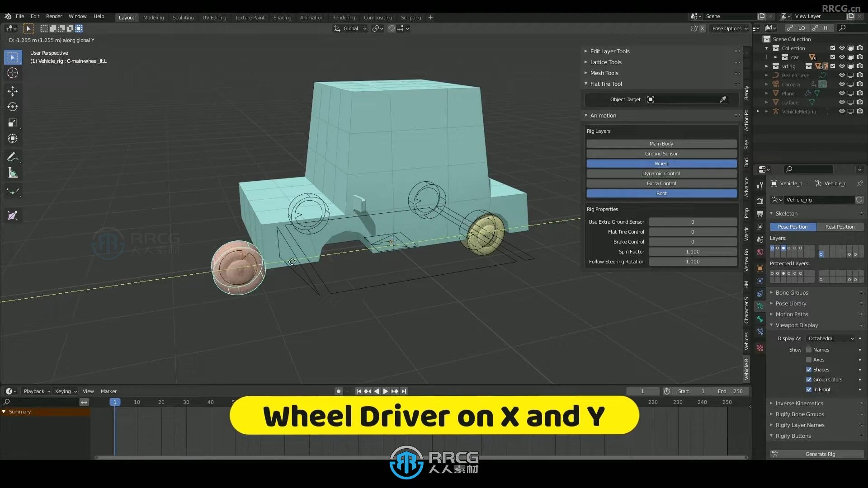Click the Pose Position button
The image size is (868, 488).
pyautogui.click(x=793, y=226)
